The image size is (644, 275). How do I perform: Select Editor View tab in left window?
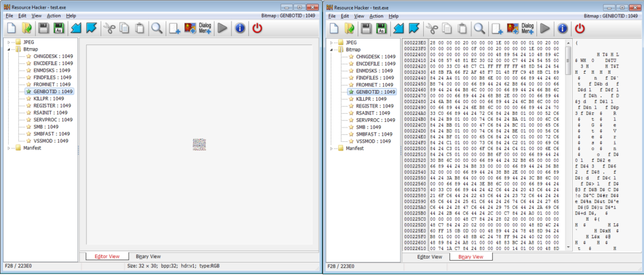point(107,256)
